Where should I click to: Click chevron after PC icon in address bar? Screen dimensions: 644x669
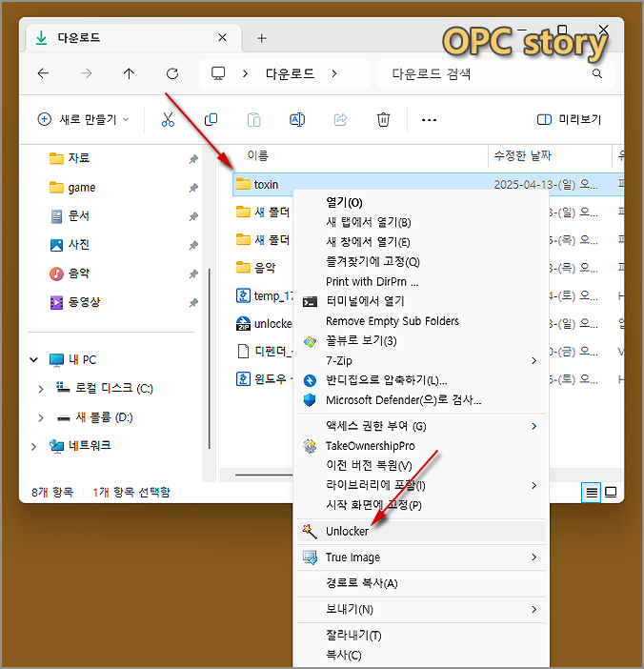click(x=245, y=73)
